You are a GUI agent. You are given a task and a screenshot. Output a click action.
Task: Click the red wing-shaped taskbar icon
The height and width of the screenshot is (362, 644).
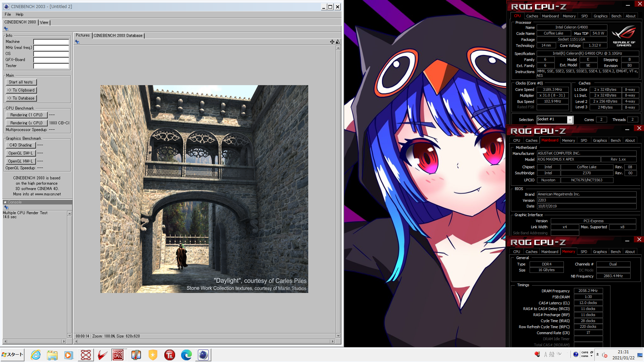pyautogui.click(x=102, y=355)
